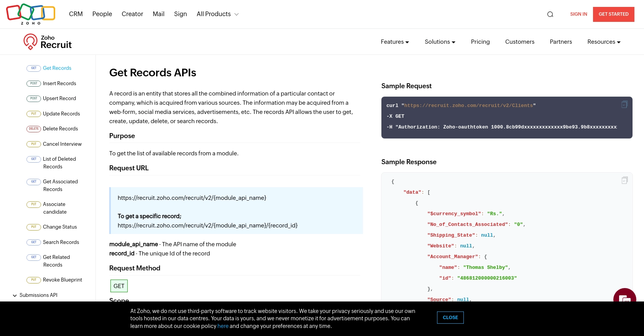Image resolution: width=644 pixels, height=336 pixels.
Task: Close the cookie notice banner
Action: pyautogui.click(x=450, y=318)
